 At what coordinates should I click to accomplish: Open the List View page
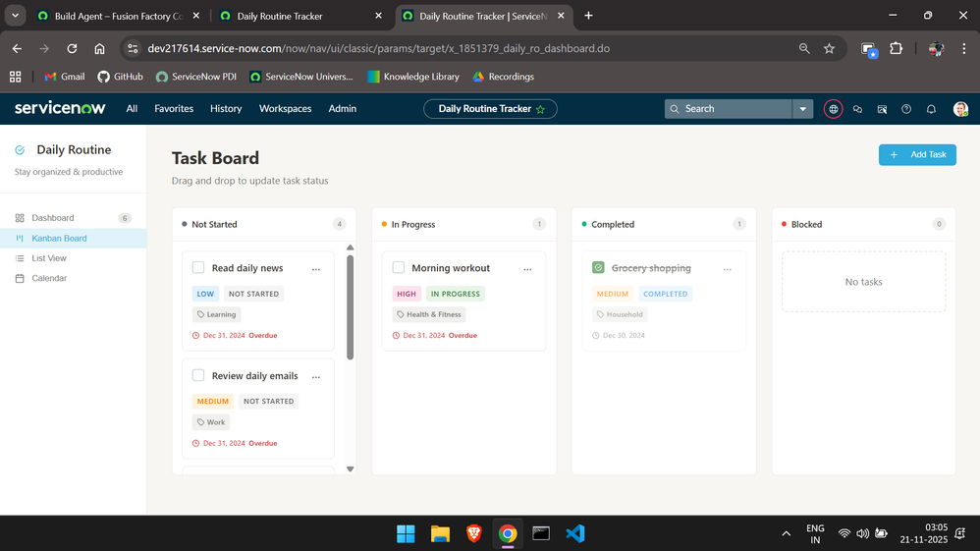pos(73,258)
